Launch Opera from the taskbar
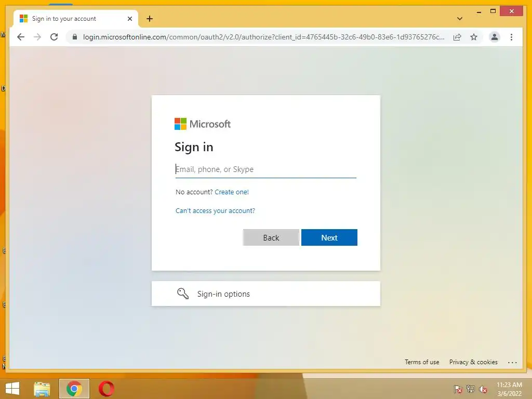Screen dimensions: 532x399 coord(106,389)
